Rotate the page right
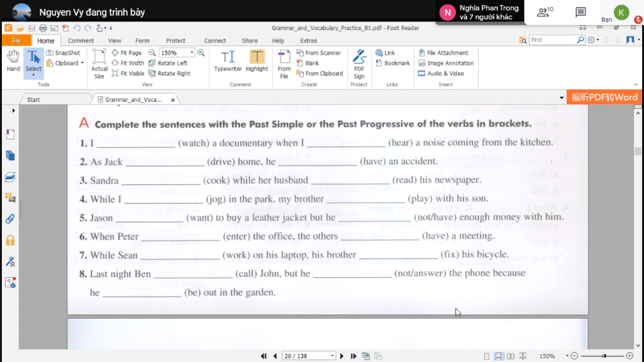The image size is (644, 362). [x=169, y=74]
